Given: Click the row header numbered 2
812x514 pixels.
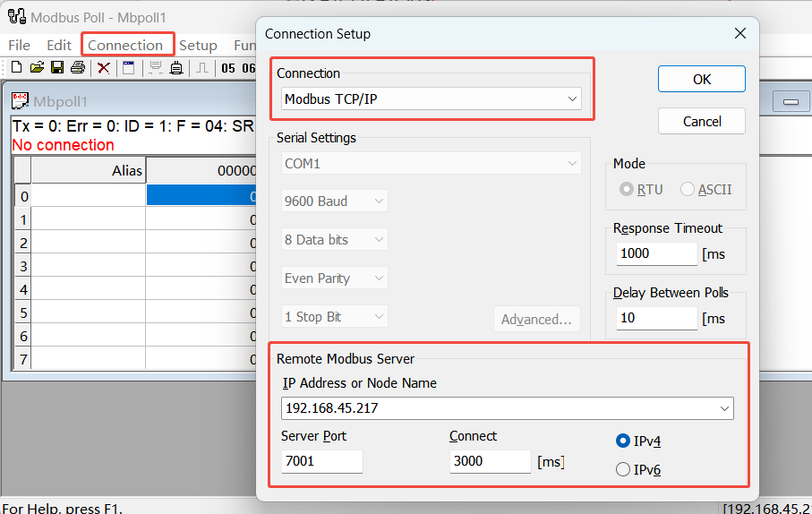Looking at the screenshot, I should pos(22,243).
